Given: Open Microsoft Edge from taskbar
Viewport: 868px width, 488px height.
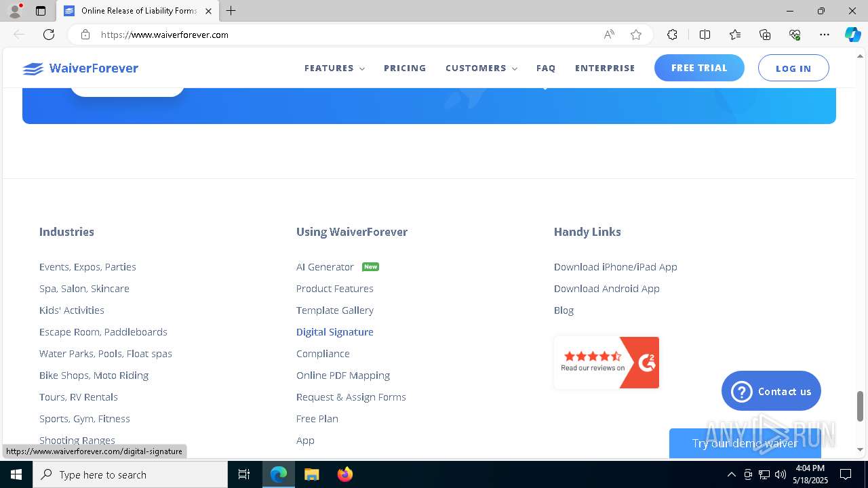Looking at the screenshot, I should (x=279, y=474).
